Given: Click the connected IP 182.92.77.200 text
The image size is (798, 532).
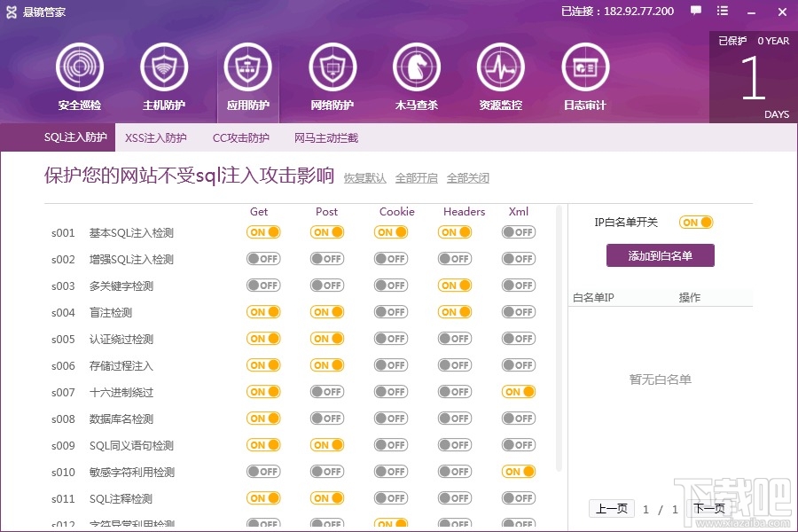Looking at the screenshot, I should 638,12.
